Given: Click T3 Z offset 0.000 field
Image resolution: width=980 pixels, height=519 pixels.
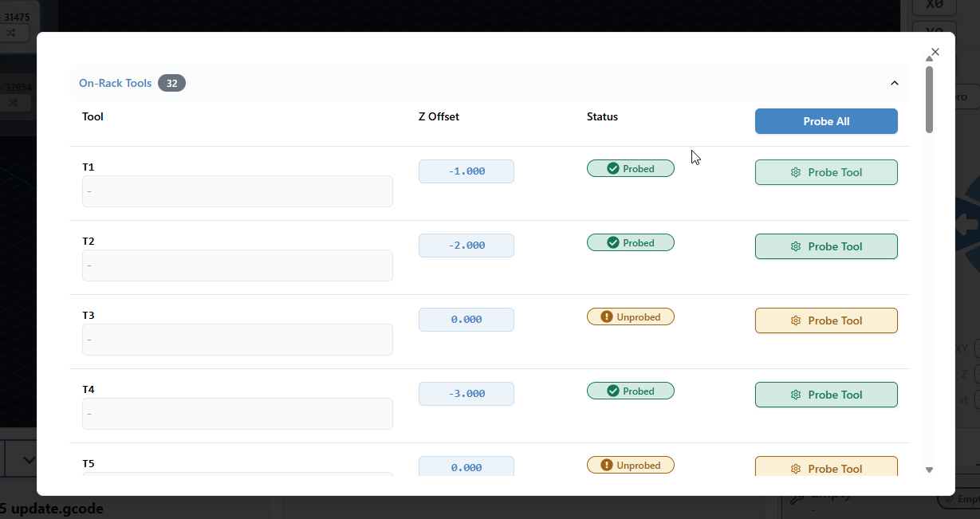Looking at the screenshot, I should 466,320.
